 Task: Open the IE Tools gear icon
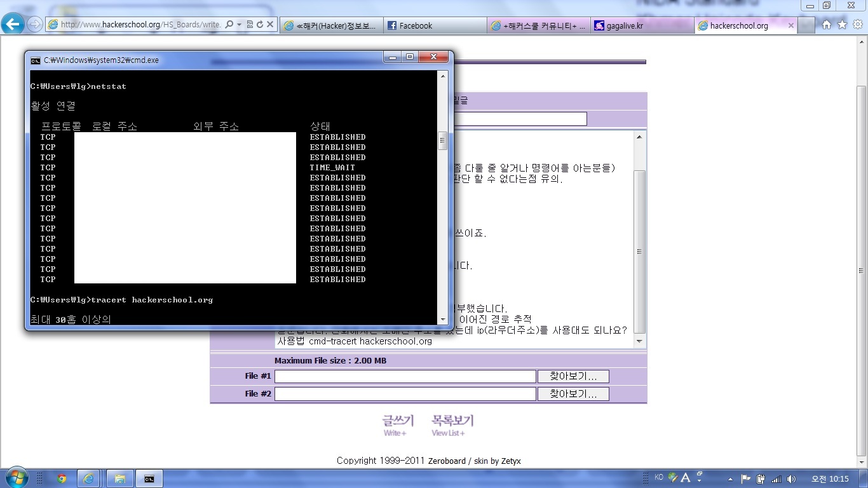coord(857,25)
